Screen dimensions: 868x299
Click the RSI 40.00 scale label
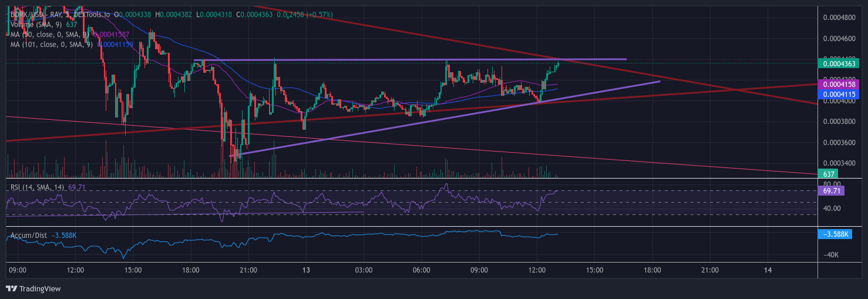tap(832, 208)
